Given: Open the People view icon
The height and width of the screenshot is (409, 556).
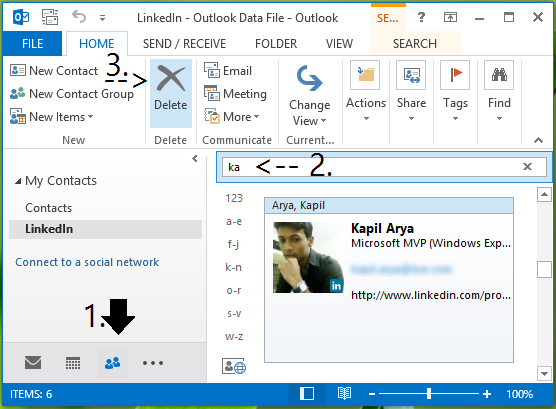Looking at the screenshot, I should 113,363.
